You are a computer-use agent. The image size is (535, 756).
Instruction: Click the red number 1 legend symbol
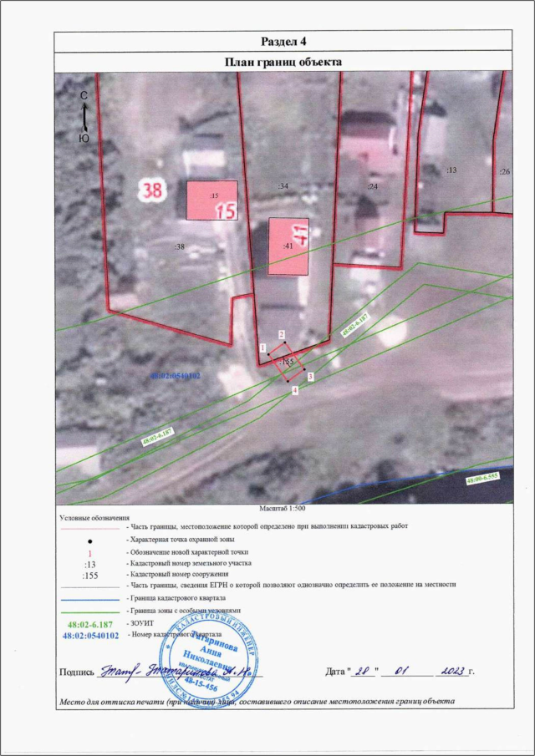click(89, 552)
